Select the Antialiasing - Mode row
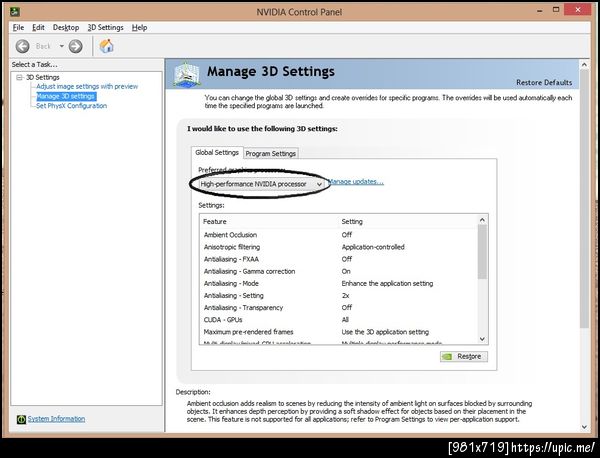Viewport: 600px width, 458px height. [339, 284]
